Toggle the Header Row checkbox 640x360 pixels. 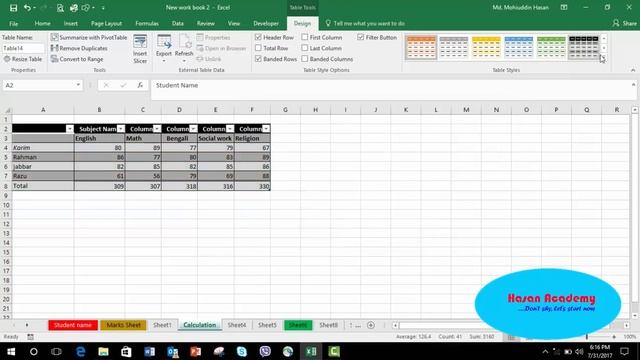258,37
